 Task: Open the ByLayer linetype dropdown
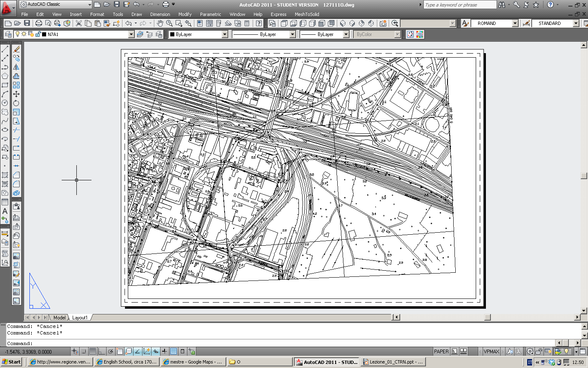pos(293,34)
